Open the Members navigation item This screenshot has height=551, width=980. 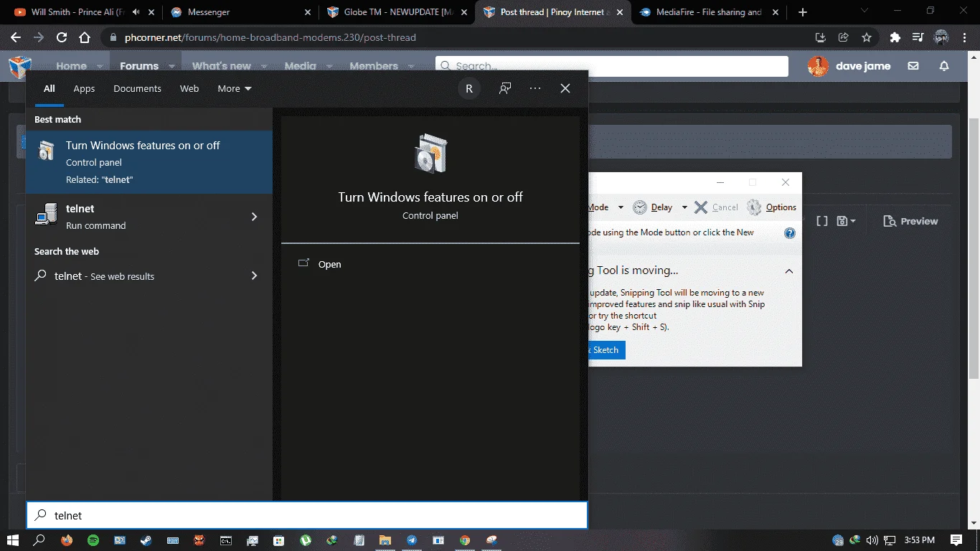pyautogui.click(x=374, y=66)
